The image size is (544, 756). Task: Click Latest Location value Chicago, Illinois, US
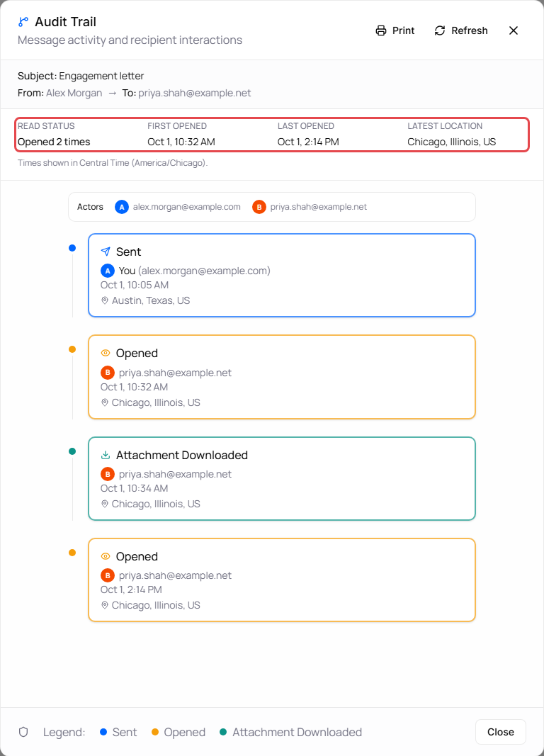click(x=451, y=142)
